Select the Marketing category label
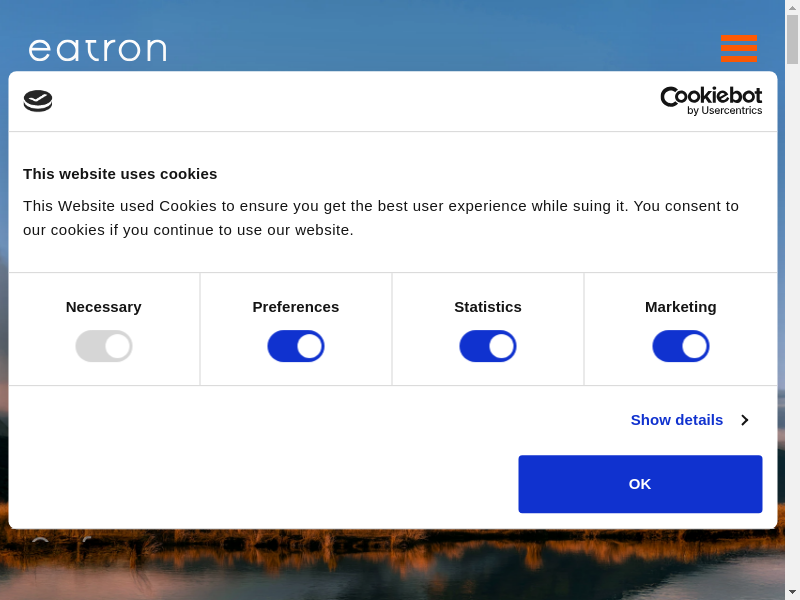The height and width of the screenshot is (600, 800). pyautogui.click(x=681, y=307)
